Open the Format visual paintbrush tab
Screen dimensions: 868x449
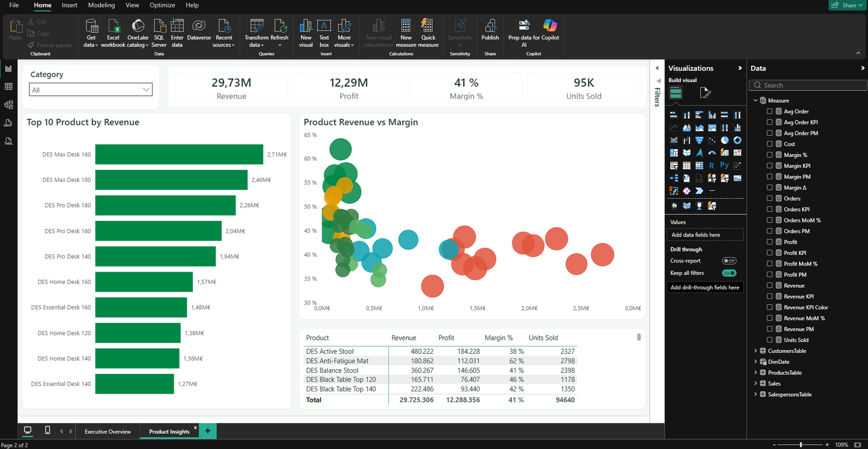705,93
